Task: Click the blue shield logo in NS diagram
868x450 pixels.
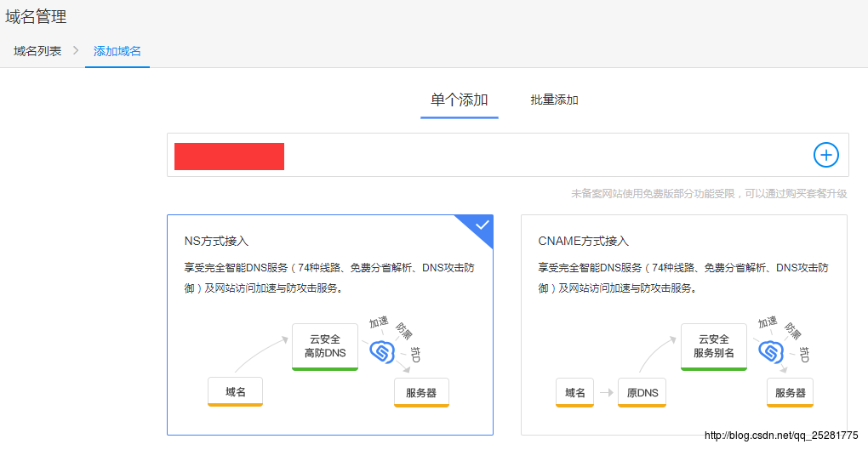Action: coord(380,350)
